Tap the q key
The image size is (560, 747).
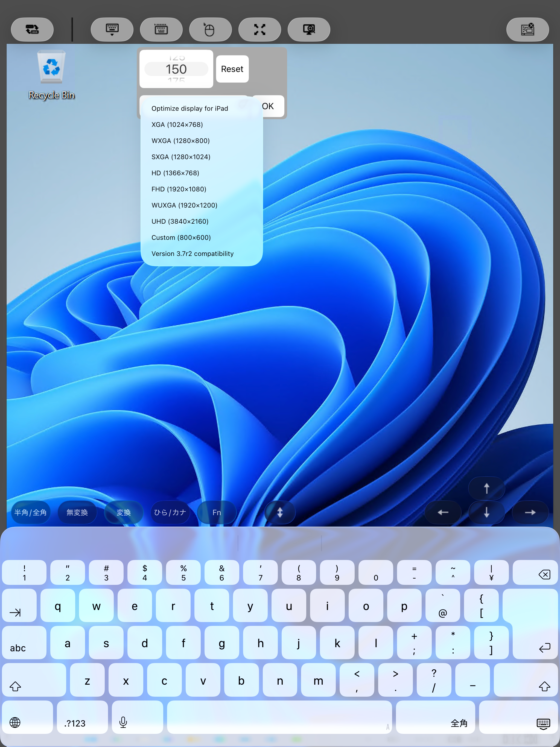point(58,606)
